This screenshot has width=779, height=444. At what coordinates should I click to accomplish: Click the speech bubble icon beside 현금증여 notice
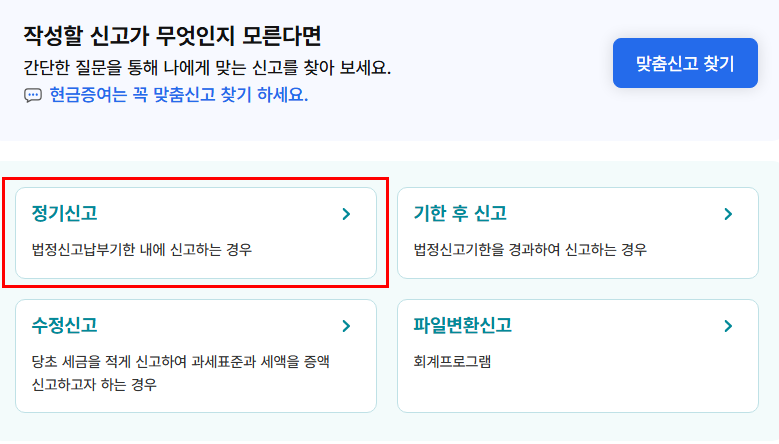pyautogui.click(x=33, y=95)
